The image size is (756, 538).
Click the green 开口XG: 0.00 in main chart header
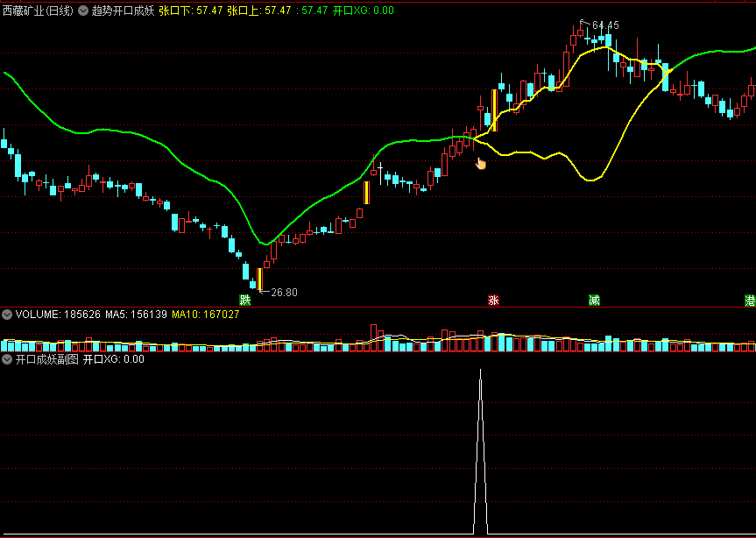click(x=363, y=11)
